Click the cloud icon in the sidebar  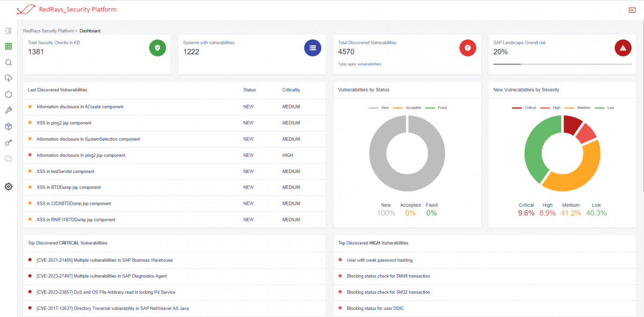tap(8, 158)
